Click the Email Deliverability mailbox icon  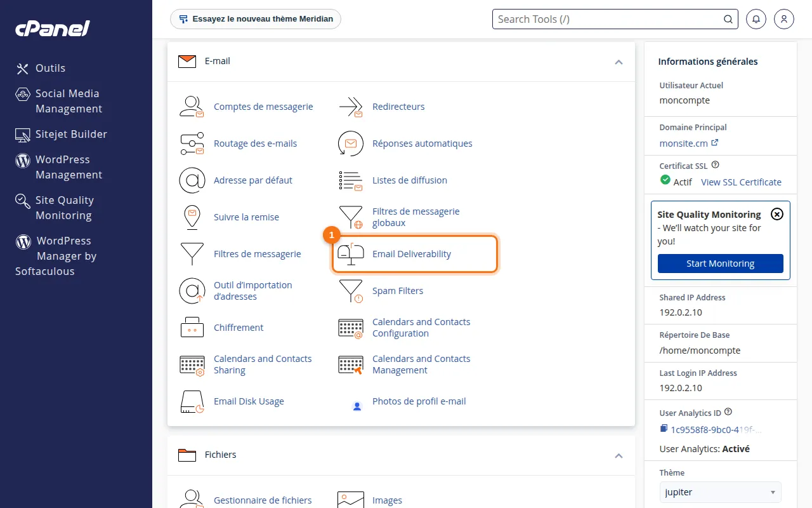350,254
